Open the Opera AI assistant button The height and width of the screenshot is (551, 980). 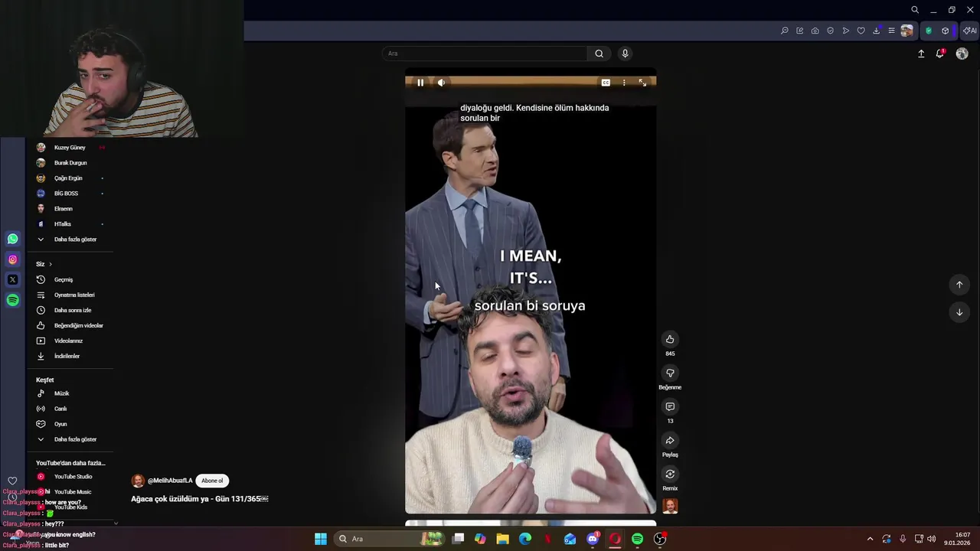tap(970, 31)
